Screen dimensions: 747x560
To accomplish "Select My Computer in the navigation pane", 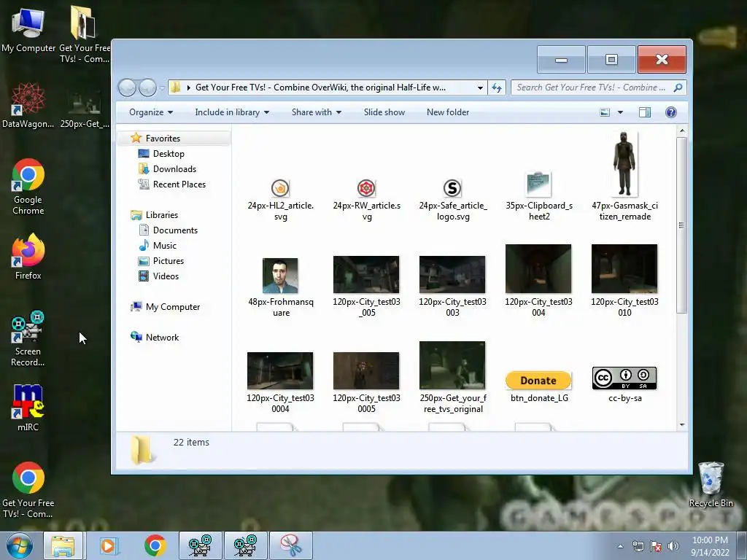I will point(172,307).
